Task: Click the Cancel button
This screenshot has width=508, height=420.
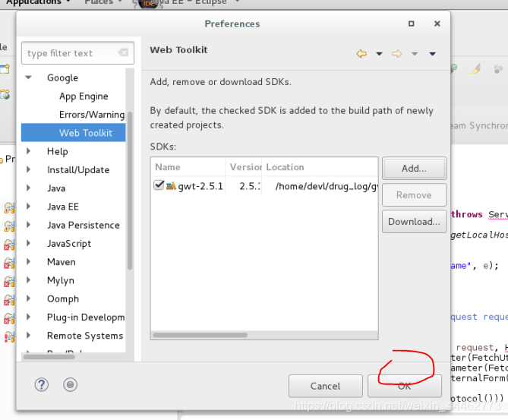Action: point(325,386)
